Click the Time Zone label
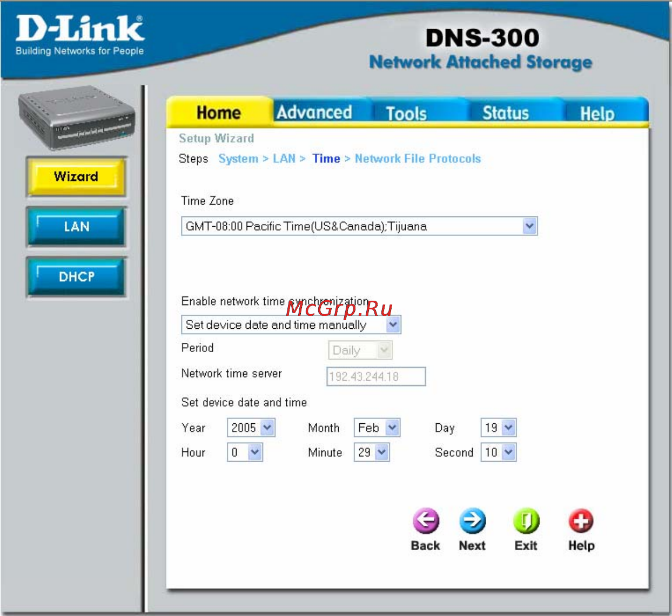The image size is (672, 616). (207, 201)
